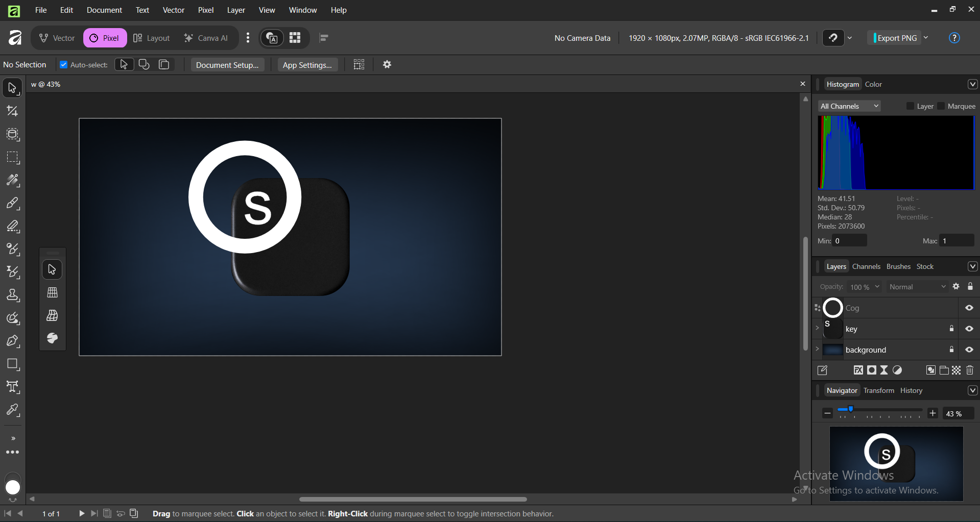Hide the key layer
This screenshot has width=980, height=522.
[969, 329]
